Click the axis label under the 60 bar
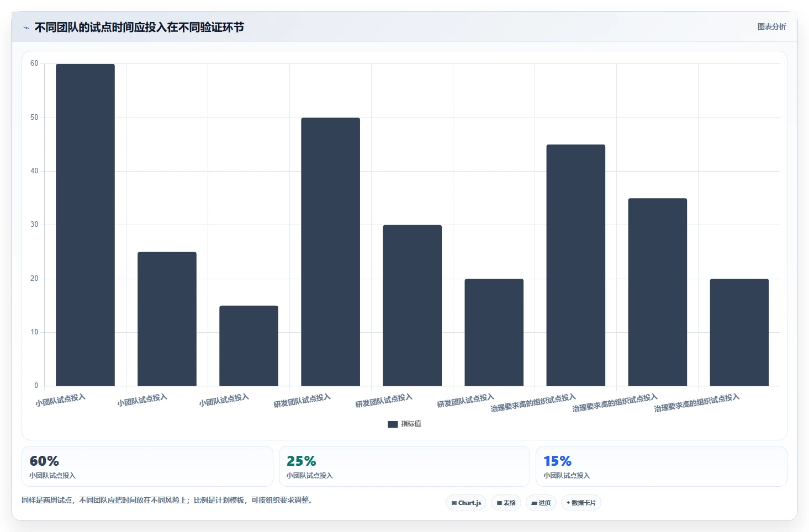Screen dimensions: 809x532 tap(61, 400)
